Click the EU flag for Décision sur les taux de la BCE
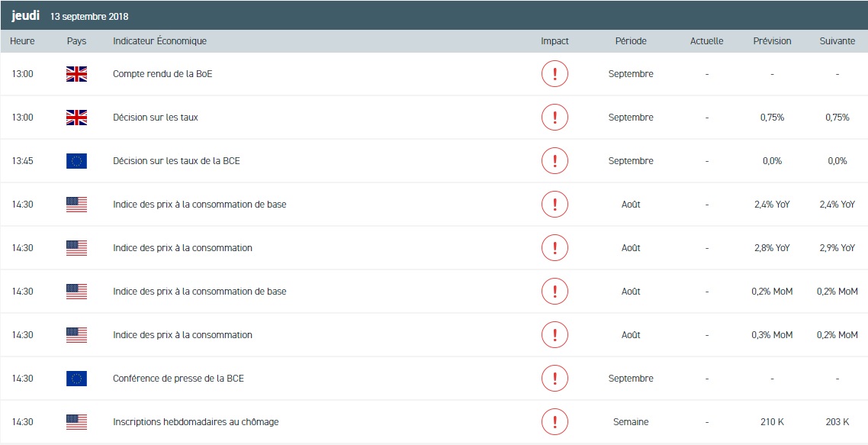868x445 pixels. click(76, 161)
